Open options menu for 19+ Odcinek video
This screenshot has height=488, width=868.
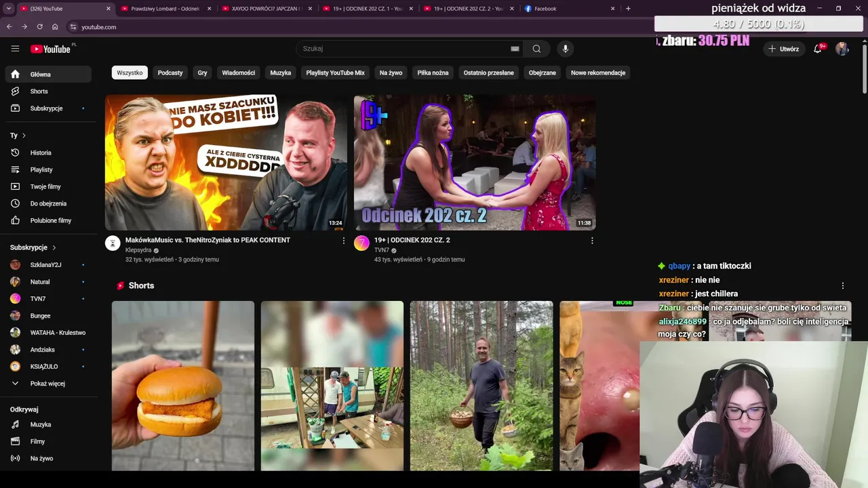(x=592, y=241)
